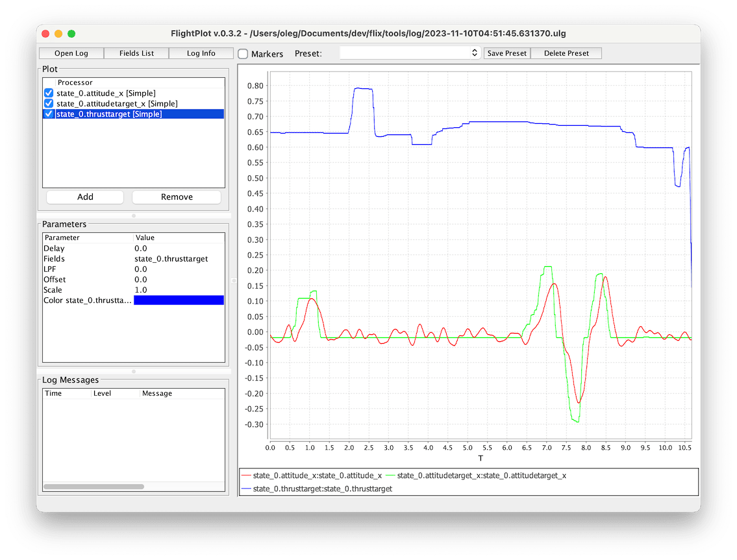Click the blue color swatch for thrusttarget

click(x=179, y=300)
